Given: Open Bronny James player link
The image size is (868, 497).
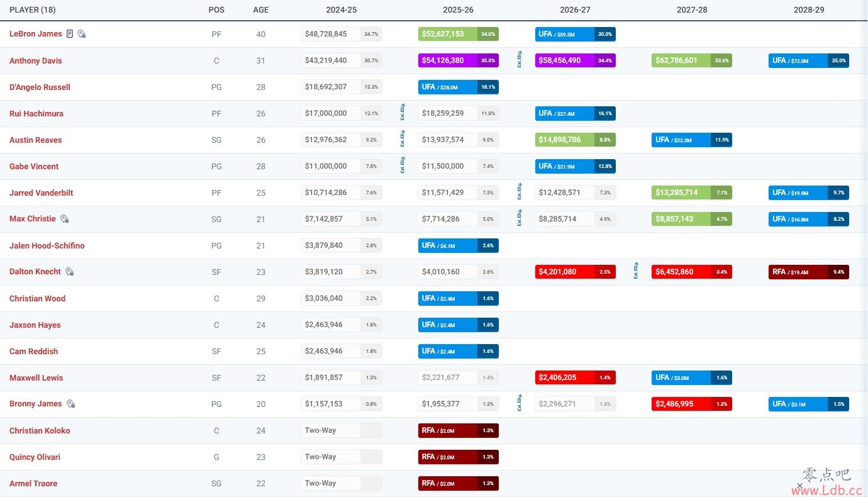Looking at the screenshot, I should click(x=36, y=404).
